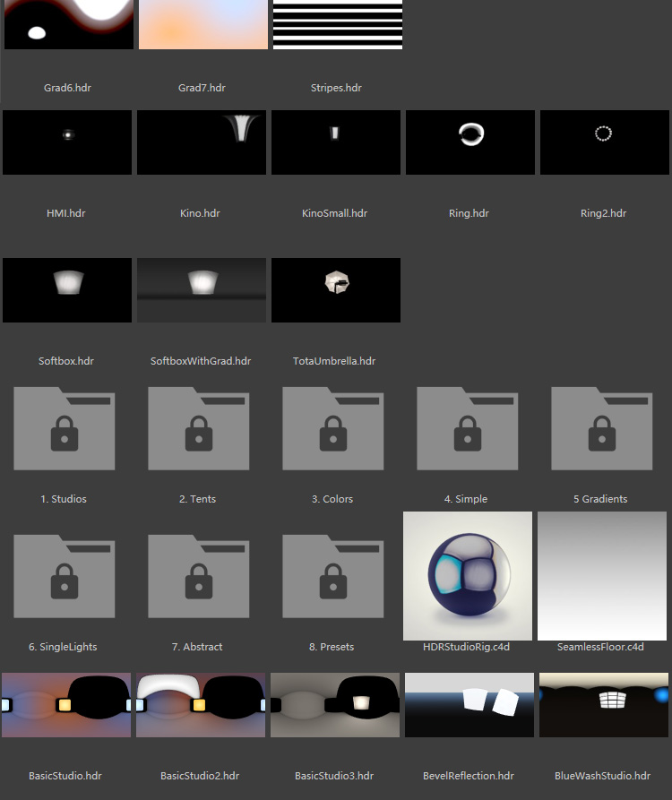Click the SeamlessFloor.c4d file name

600,647
